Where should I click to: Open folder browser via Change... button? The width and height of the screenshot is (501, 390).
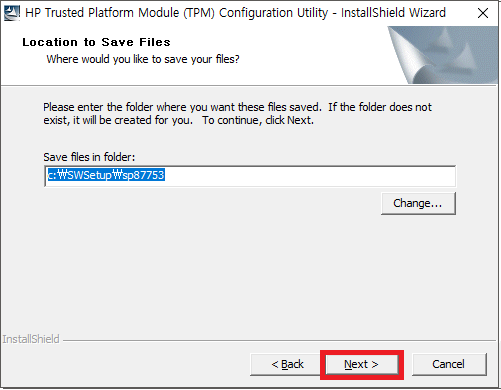tap(418, 203)
